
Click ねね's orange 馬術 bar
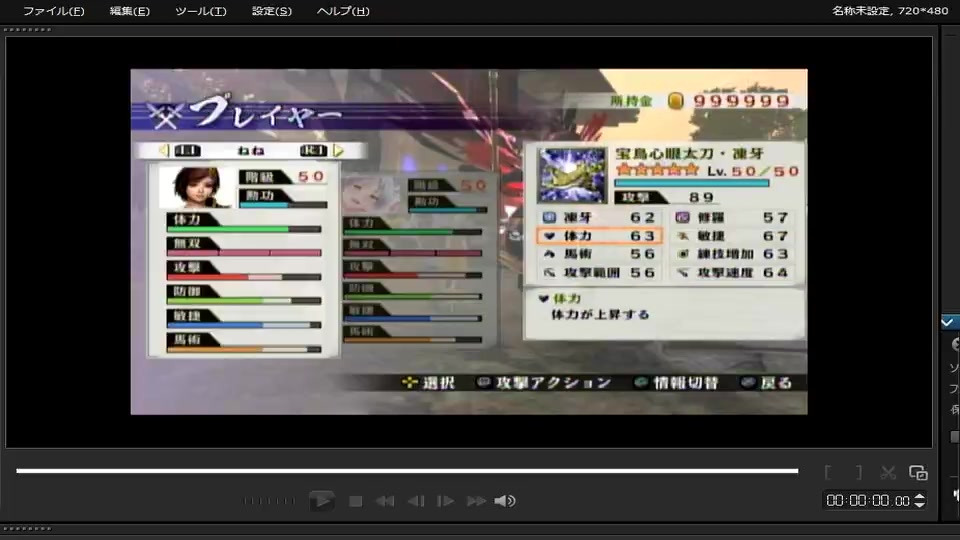pyautogui.click(x=244, y=350)
